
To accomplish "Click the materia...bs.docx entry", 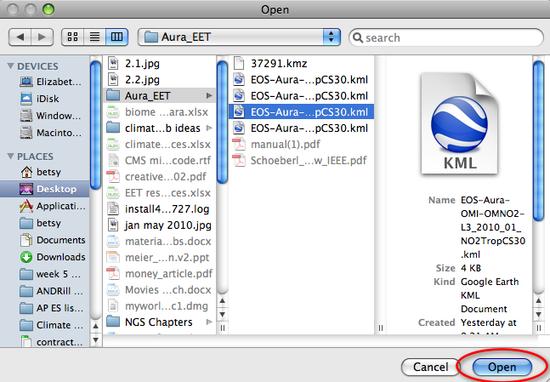I will coord(159,241).
